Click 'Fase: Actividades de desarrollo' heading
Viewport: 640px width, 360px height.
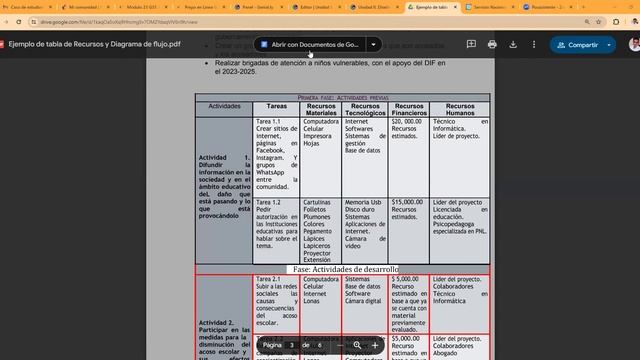coord(345,269)
